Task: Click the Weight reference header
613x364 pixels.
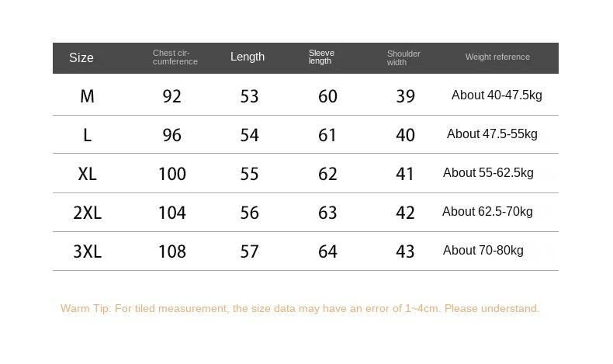Action: pyautogui.click(x=497, y=57)
